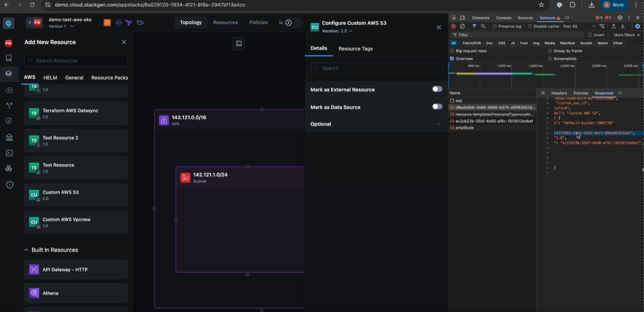Switch to the HELM resources tab
The image size is (644, 312).
(50, 78)
